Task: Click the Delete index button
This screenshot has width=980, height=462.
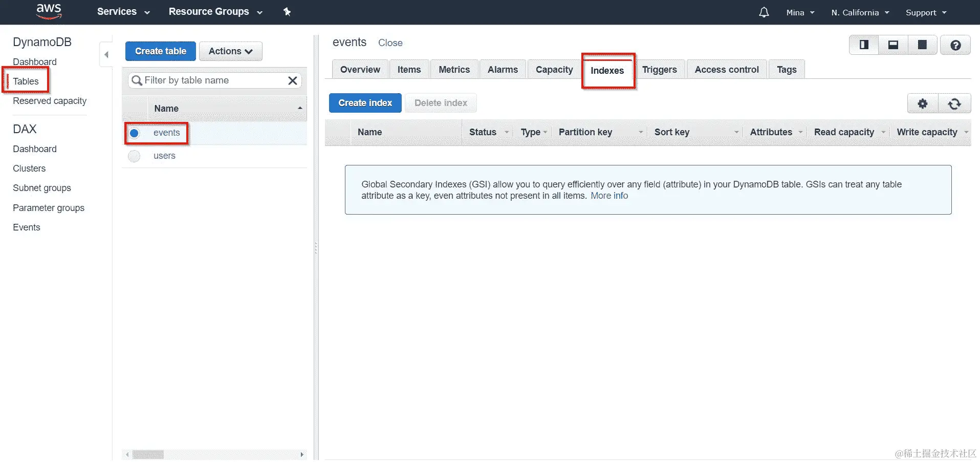Action: (441, 103)
